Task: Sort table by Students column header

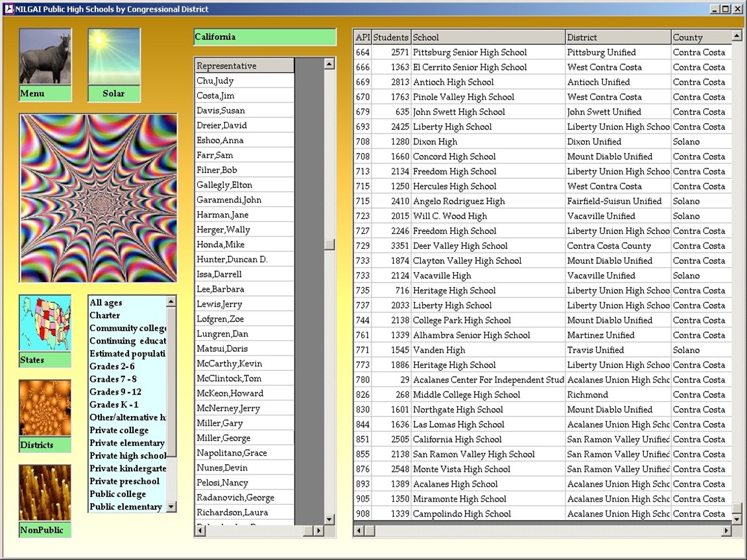Action: point(391,38)
